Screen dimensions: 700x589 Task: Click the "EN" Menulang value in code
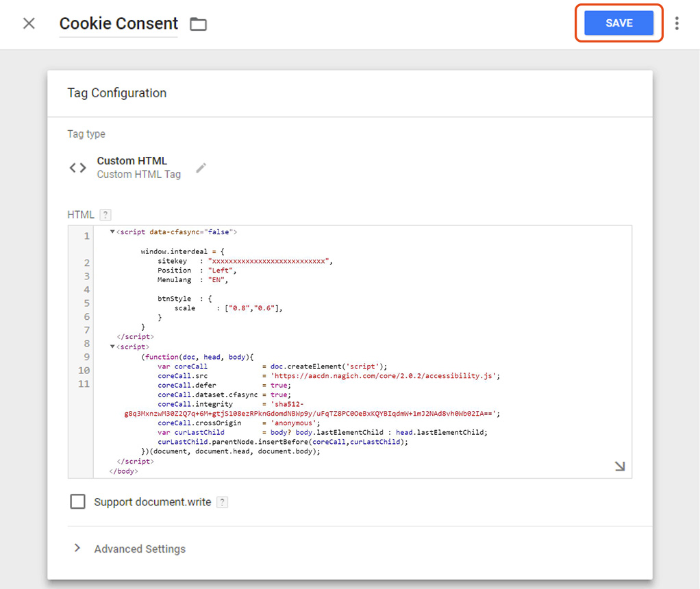(x=216, y=280)
